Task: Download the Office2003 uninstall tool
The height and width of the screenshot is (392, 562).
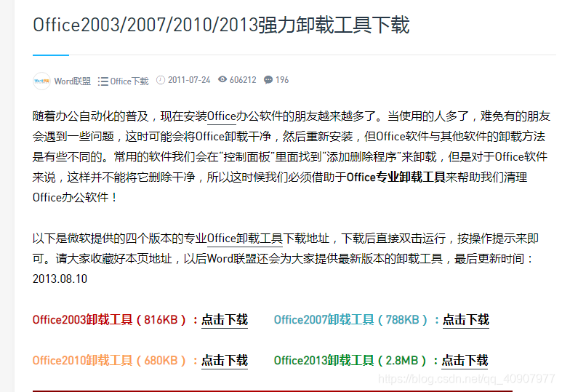Action: point(225,319)
